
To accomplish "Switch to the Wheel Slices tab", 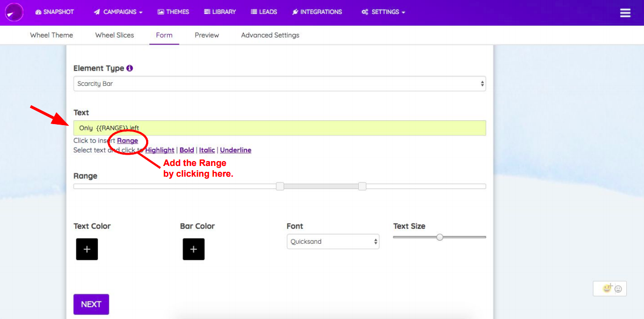I will click(x=114, y=35).
